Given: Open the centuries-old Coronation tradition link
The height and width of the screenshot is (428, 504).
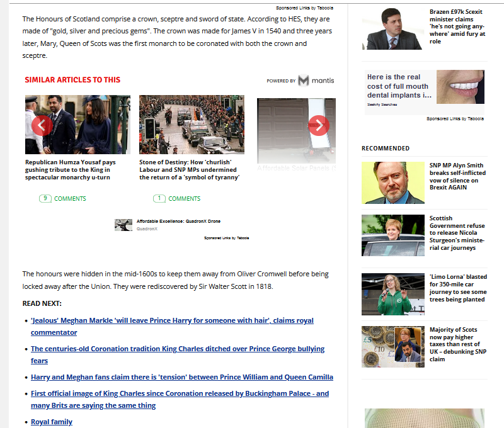Looking at the screenshot, I should pos(178,354).
